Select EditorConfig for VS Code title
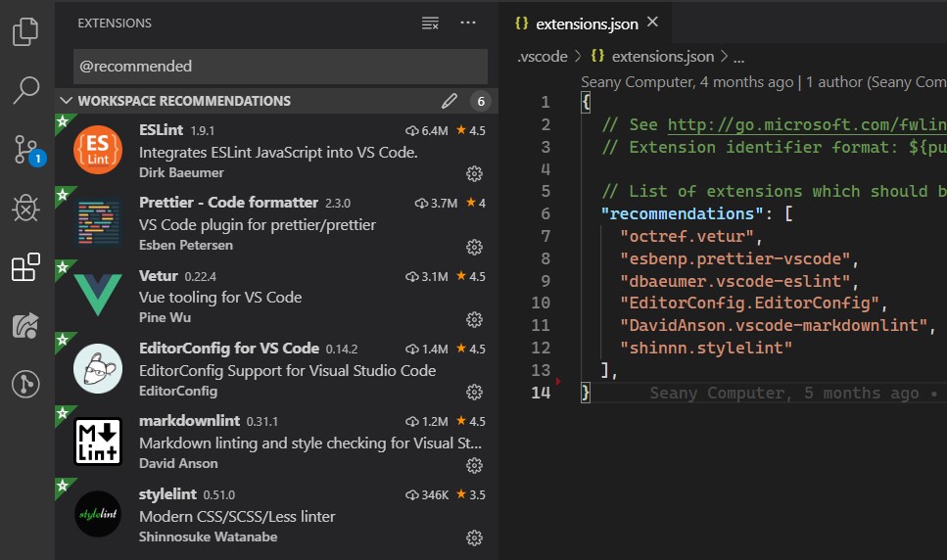This screenshot has height=560, width=947. point(229,349)
